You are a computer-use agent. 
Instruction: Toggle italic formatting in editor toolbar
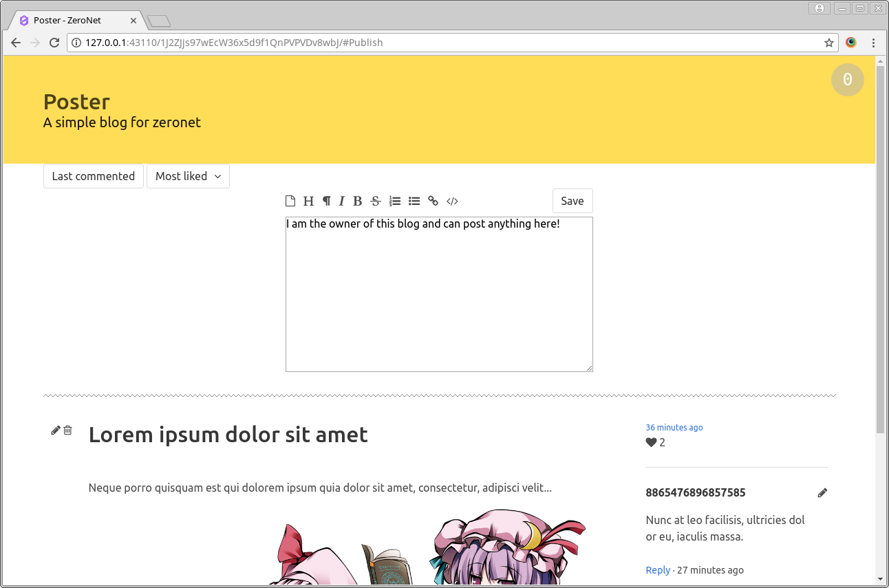click(341, 201)
